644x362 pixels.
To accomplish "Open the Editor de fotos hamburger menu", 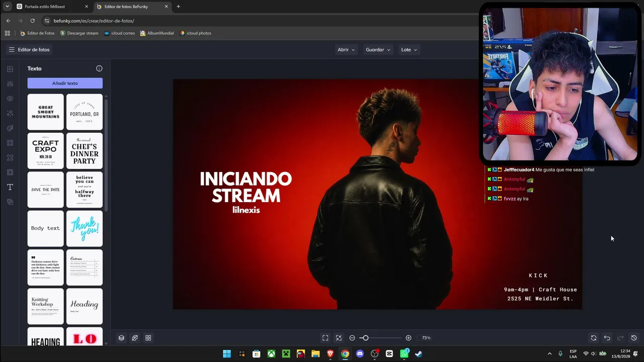I will pos(12,50).
